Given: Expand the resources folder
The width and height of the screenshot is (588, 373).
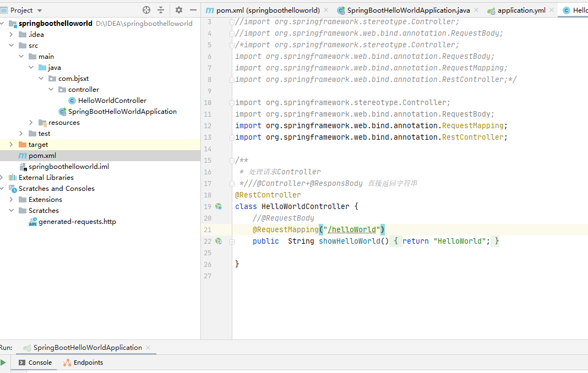Looking at the screenshot, I should [x=31, y=123].
